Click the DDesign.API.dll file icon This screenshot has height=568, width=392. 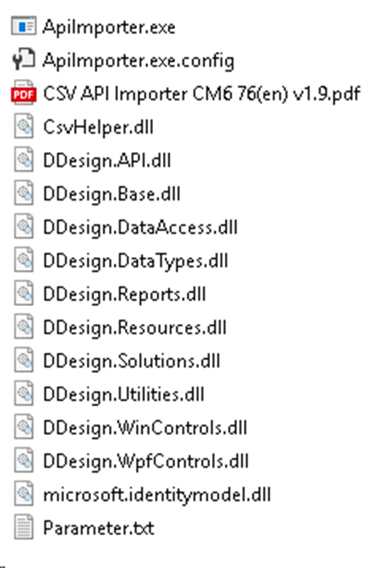click(x=24, y=159)
